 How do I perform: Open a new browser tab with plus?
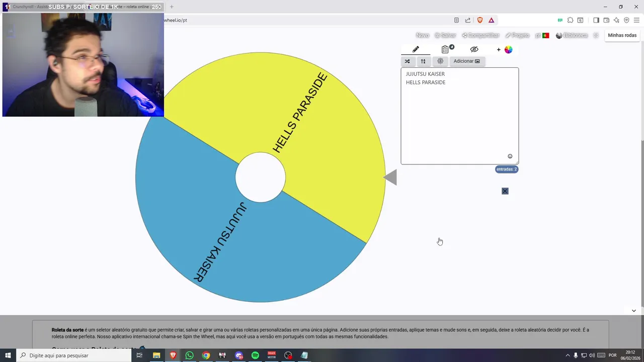pos(172,7)
